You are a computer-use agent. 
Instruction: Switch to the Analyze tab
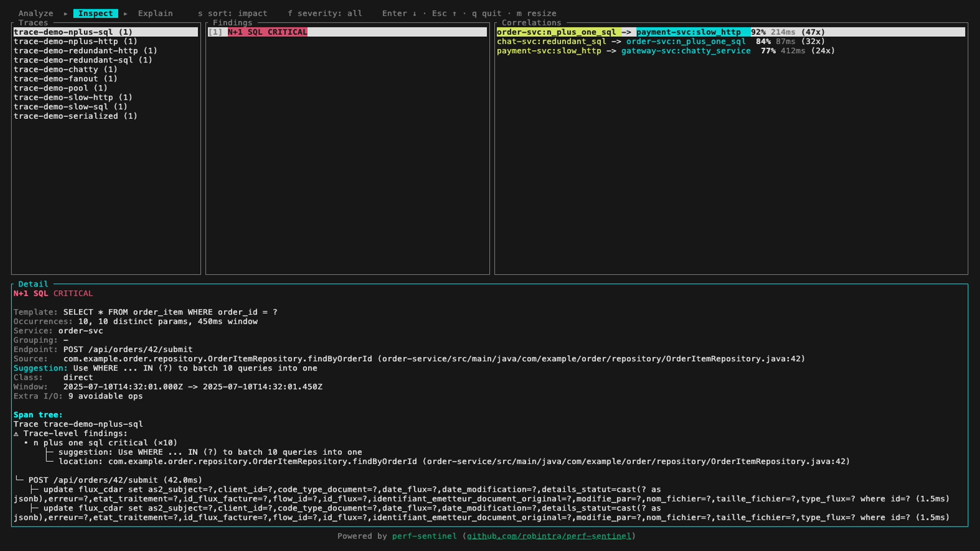(36, 13)
